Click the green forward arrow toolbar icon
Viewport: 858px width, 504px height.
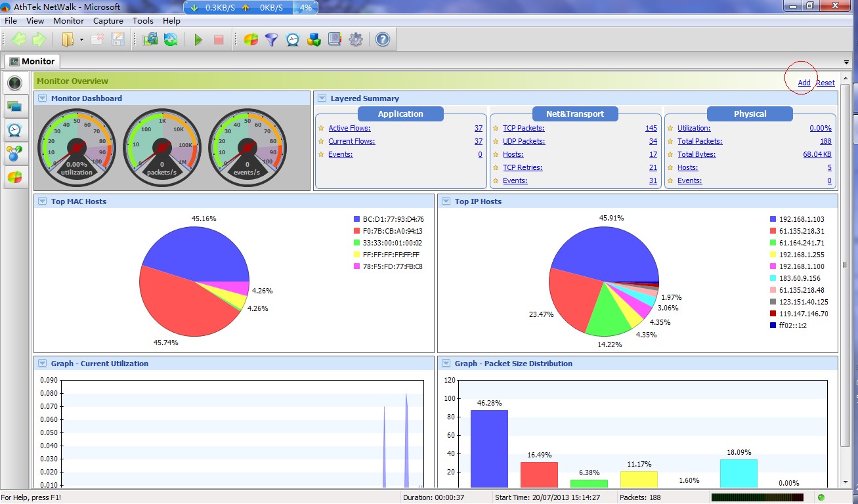[39, 39]
